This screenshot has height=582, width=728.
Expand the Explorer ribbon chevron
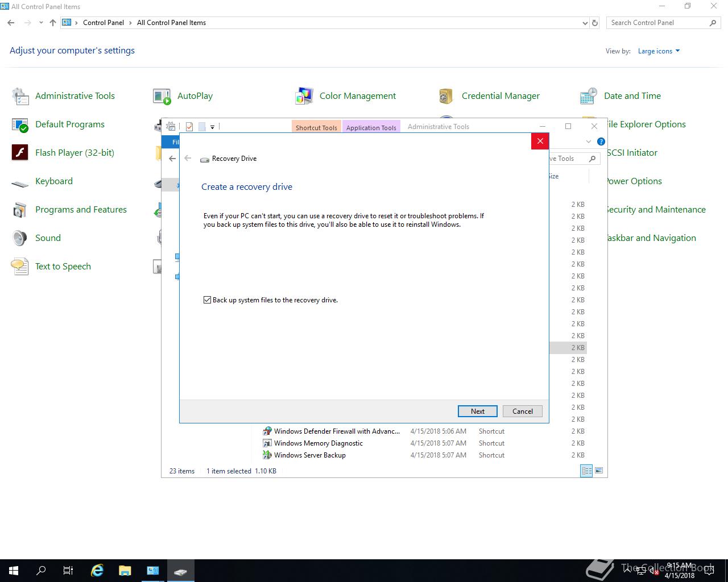[589, 142]
